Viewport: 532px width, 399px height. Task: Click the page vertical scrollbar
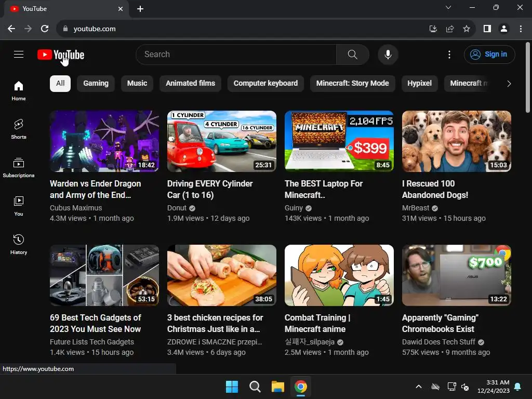tap(528, 77)
